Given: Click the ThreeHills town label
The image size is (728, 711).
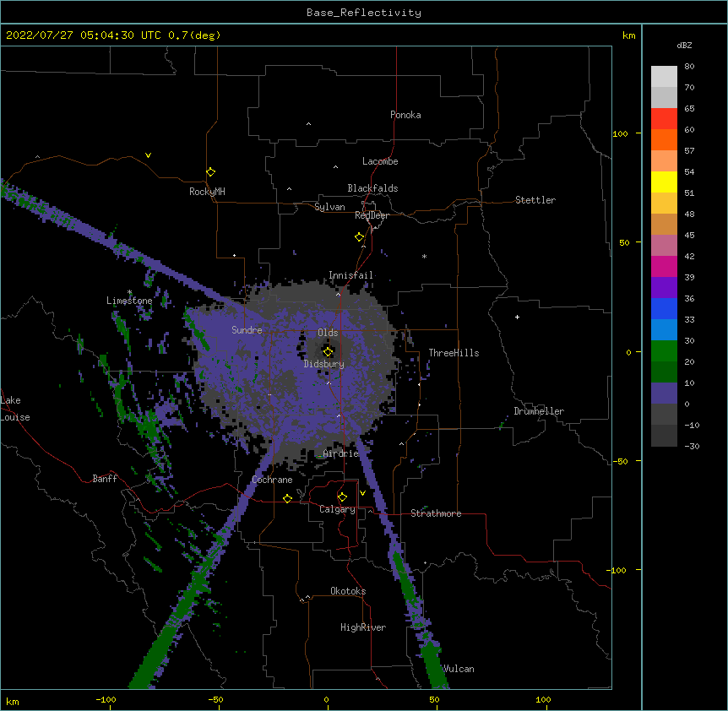Looking at the screenshot, I should pyautogui.click(x=454, y=353).
